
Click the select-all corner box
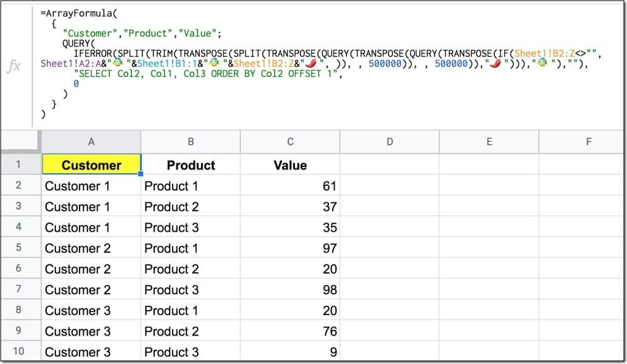[x=20, y=142]
